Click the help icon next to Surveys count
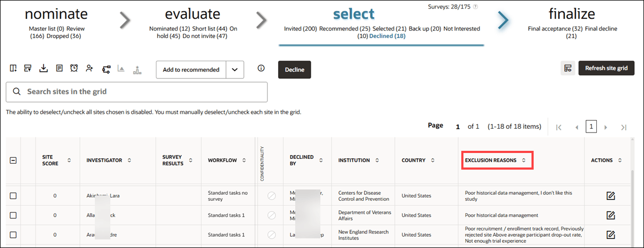 pyautogui.click(x=476, y=7)
